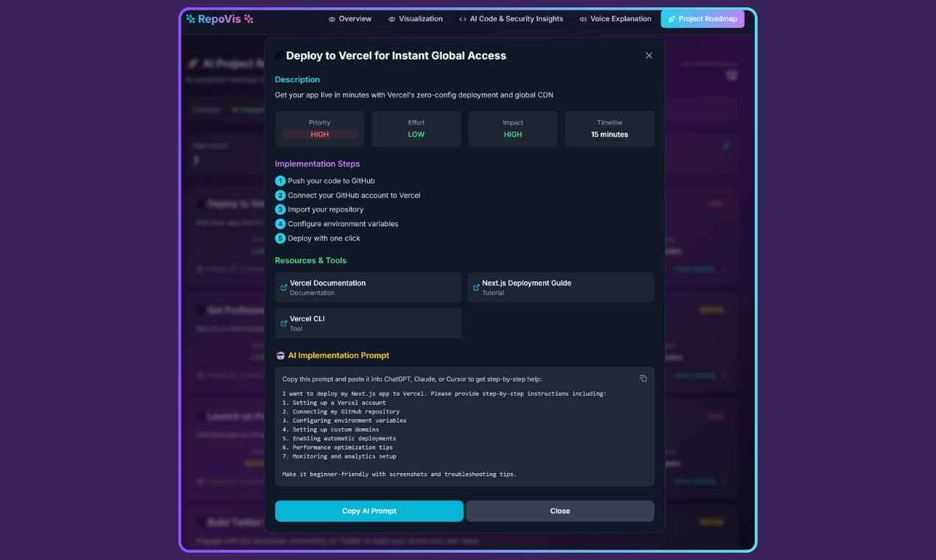Copy prompt using the clipboard icon

click(643, 378)
